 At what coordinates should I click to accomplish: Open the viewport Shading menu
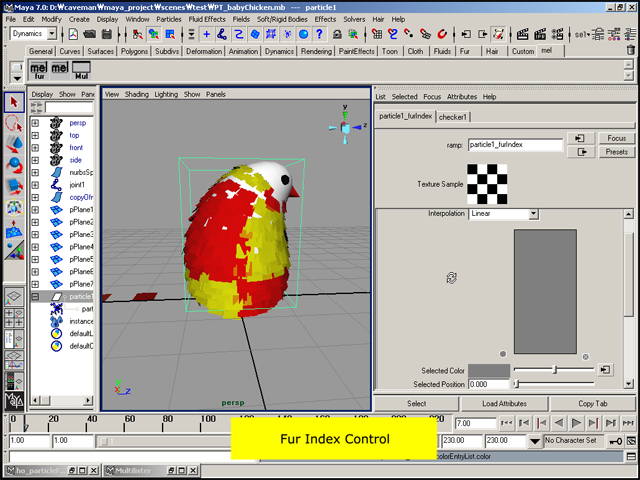[x=136, y=94]
